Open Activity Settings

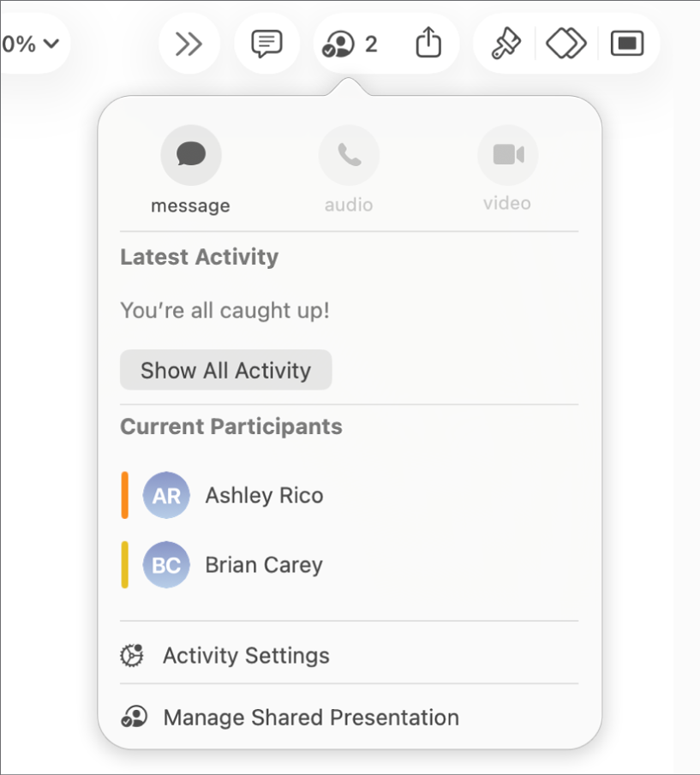coord(246,655)
